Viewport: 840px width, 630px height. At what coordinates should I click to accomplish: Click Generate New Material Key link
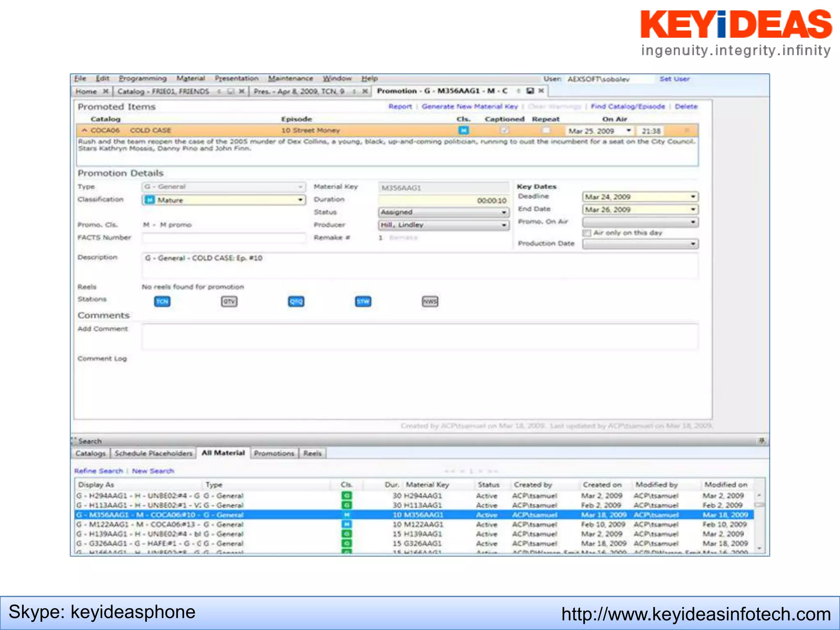tap(470, 107)
